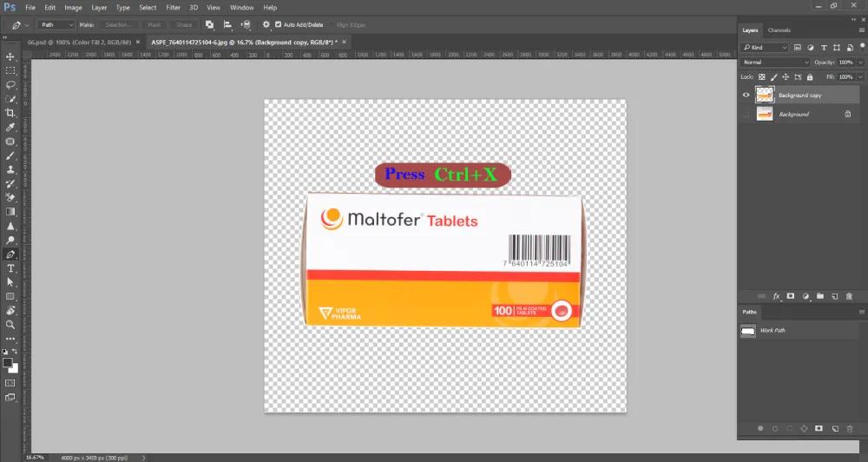Screen dimensions: 868x462
Task: Select the Work Path row
Action: pos(799,331)
